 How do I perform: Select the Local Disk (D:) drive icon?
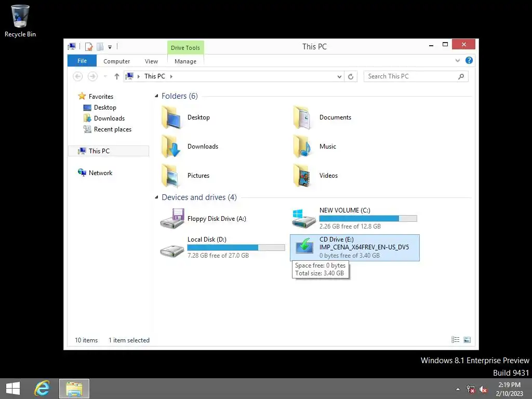point(172,250)
